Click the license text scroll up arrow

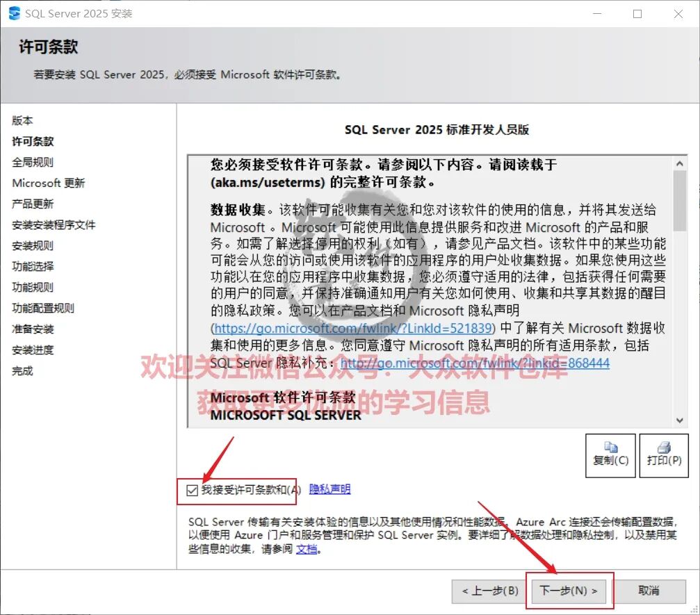(679, 163)
